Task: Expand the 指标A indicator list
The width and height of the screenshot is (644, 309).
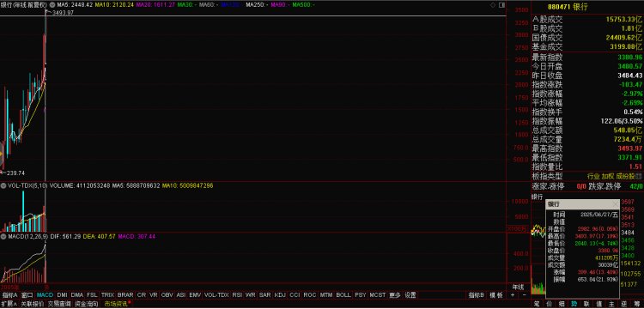Action: coord(9,295)
